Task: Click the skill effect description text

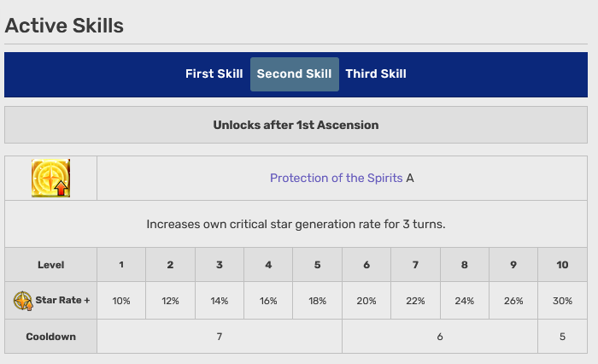Action: (x=296, y=224)
